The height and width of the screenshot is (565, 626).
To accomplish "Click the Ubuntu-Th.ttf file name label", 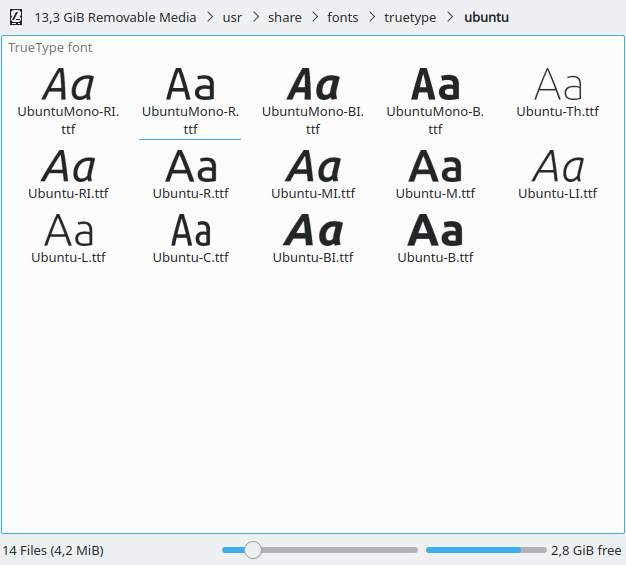I will pos(558,111).
